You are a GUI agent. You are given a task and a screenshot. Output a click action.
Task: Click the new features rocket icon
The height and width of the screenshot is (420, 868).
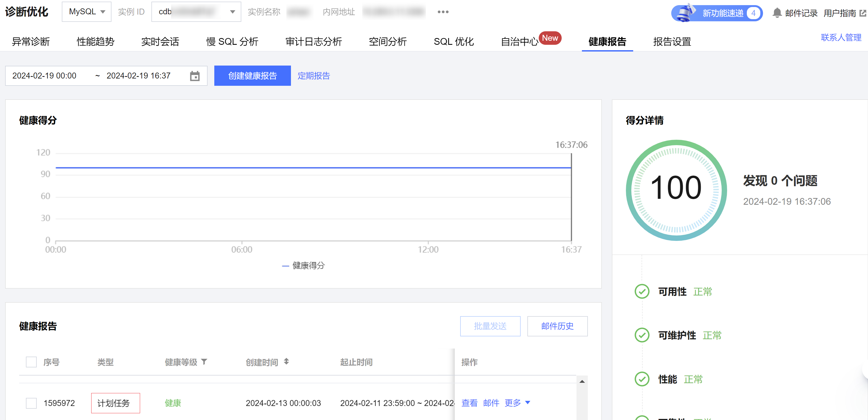(685, 13)
